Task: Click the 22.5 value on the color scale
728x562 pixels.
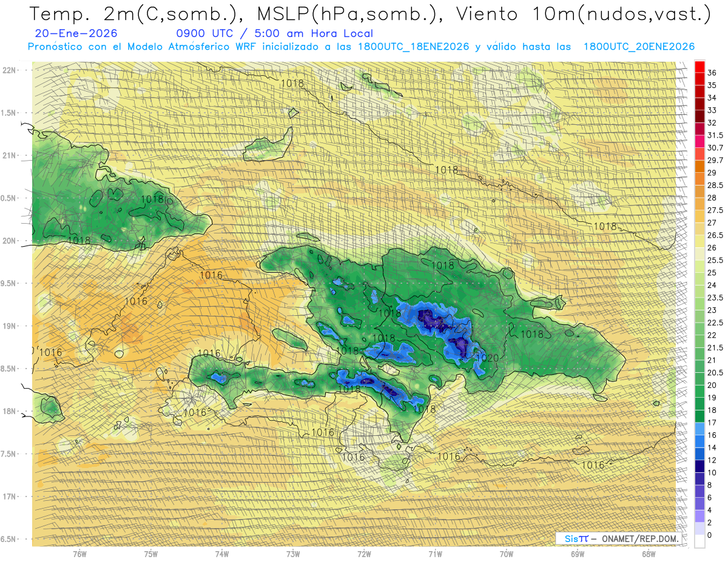Action: pyautogui.click(x=715, y=323)
